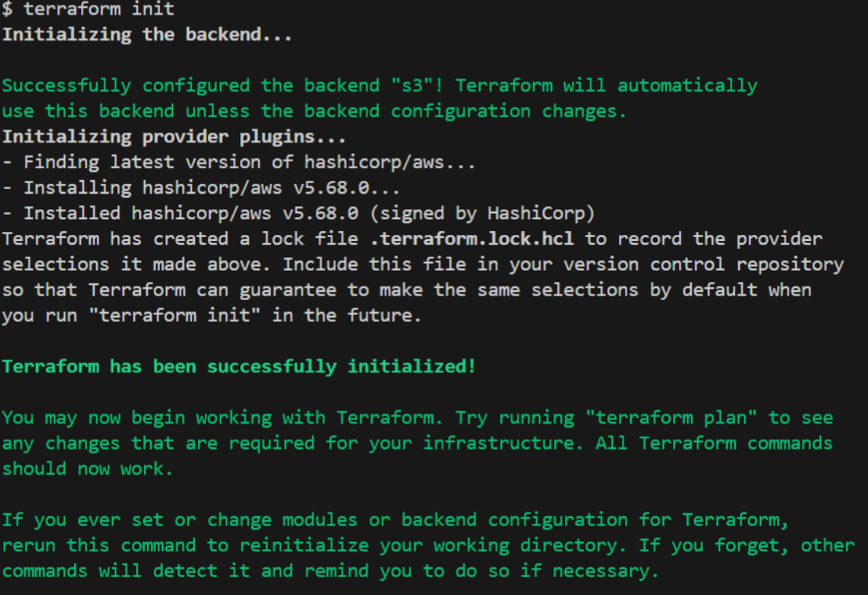Image resolution: width=868 pixels, height=595 pixels.
Task: Click the line starting "commands will detect it"
Action: point(331,571)
